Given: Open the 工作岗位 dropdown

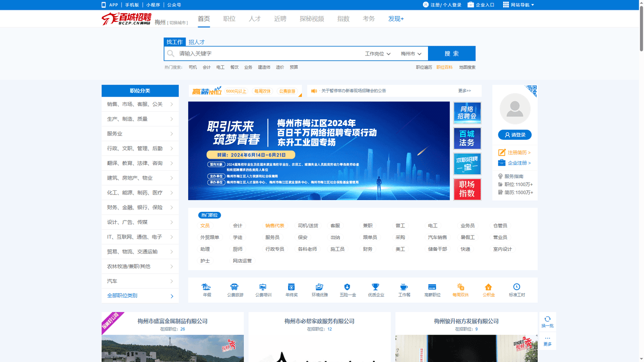Looking at the screenshot, I should (377, 54).
